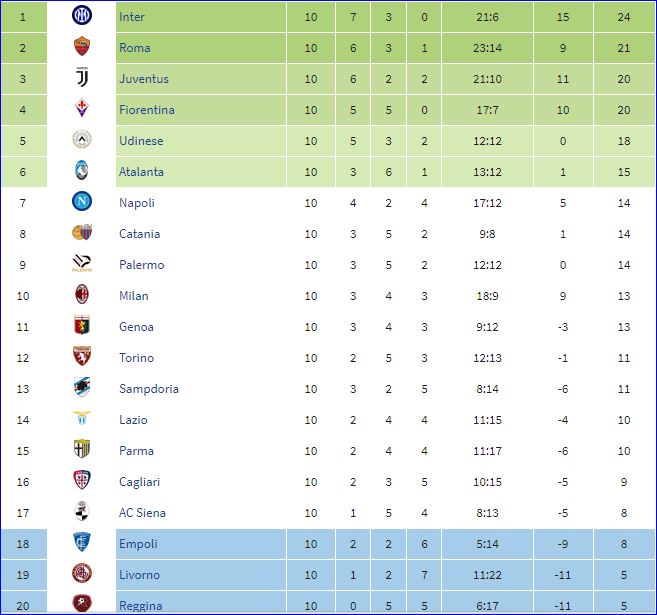Select the Catania team name
The width and height of the screenshot is (657, 615).
[139, 234]
